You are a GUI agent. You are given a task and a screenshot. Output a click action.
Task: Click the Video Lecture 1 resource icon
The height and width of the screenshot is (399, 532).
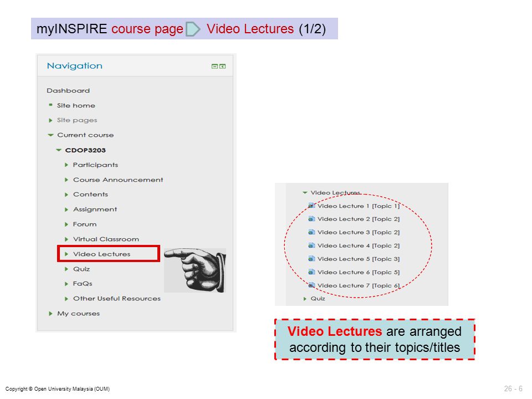[x=311, y=206]
